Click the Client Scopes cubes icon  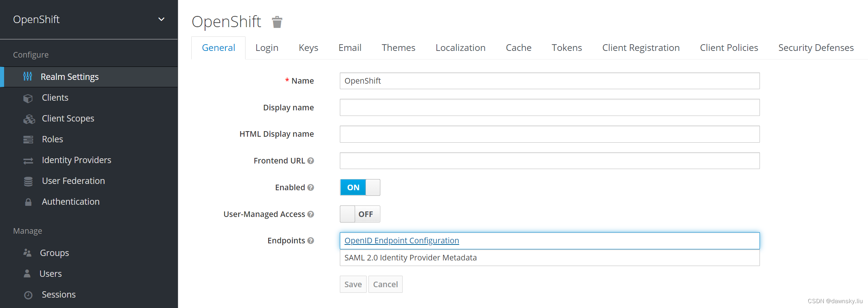pyautogui.click(x=29, y=119)
